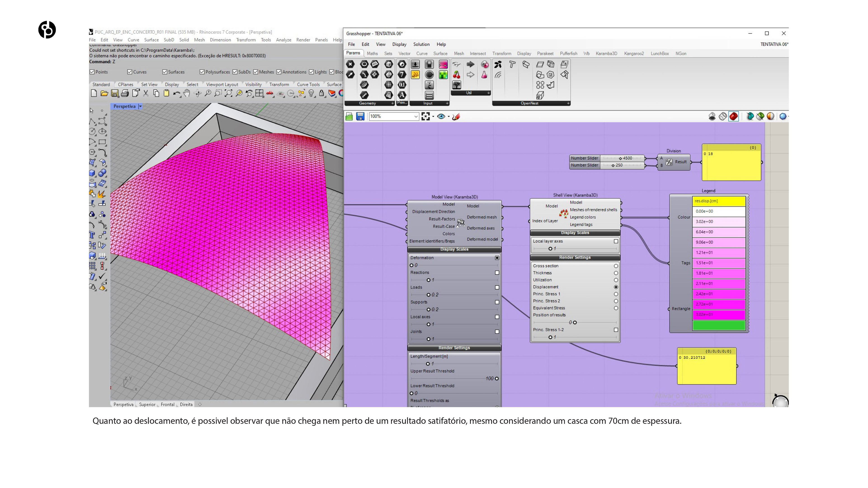Open the Solution menu in Grasshopper
This screenshot has width=868, height=488.
click(x=421, y=44)
